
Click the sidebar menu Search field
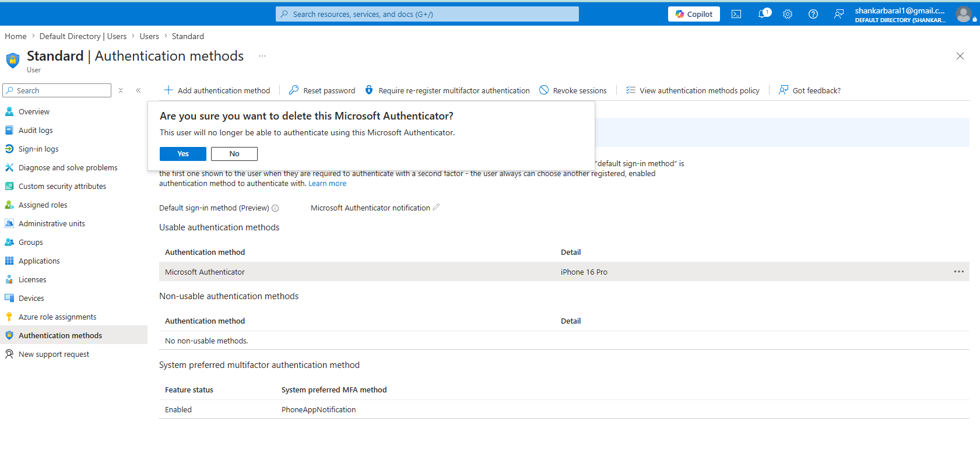57,90
